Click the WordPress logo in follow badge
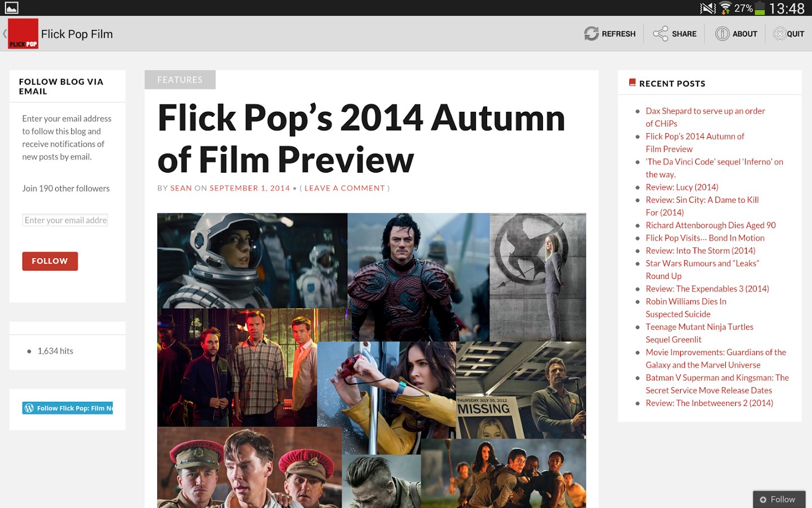Viewport: 812px width, 508px height. tap(29, 408)
